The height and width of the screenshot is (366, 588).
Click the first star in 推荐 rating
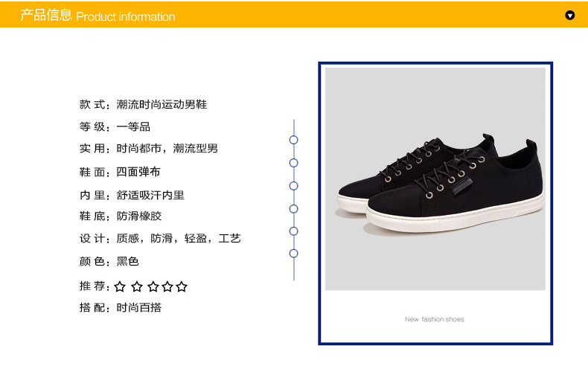coord(120,286)
